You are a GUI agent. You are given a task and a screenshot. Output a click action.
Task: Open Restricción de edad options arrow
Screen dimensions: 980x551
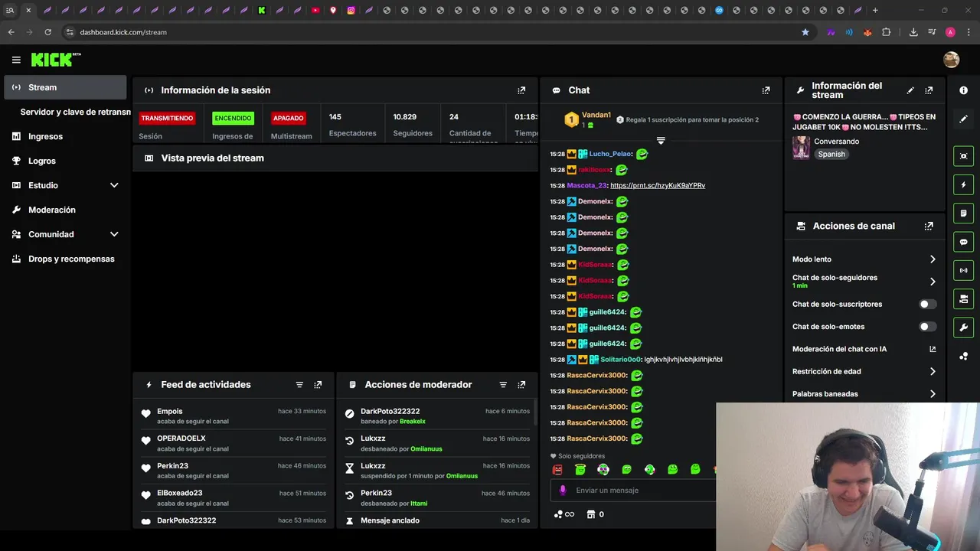coord(933,371)
